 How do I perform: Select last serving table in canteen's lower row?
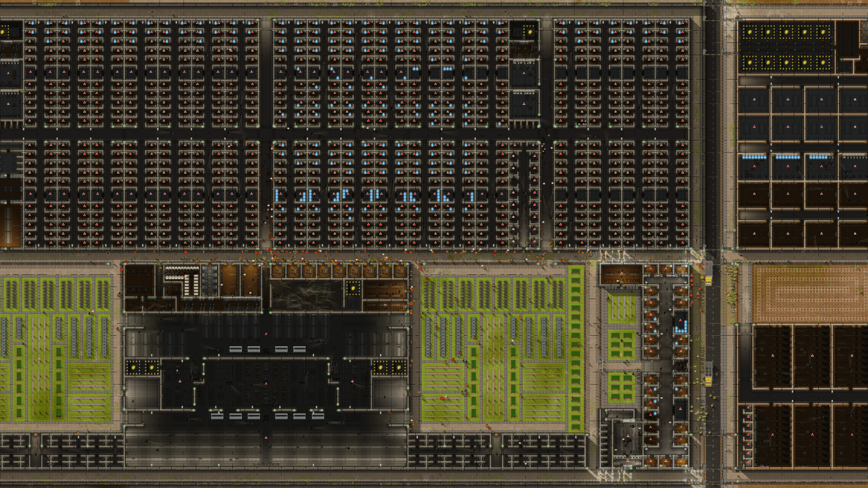(318, 416)
